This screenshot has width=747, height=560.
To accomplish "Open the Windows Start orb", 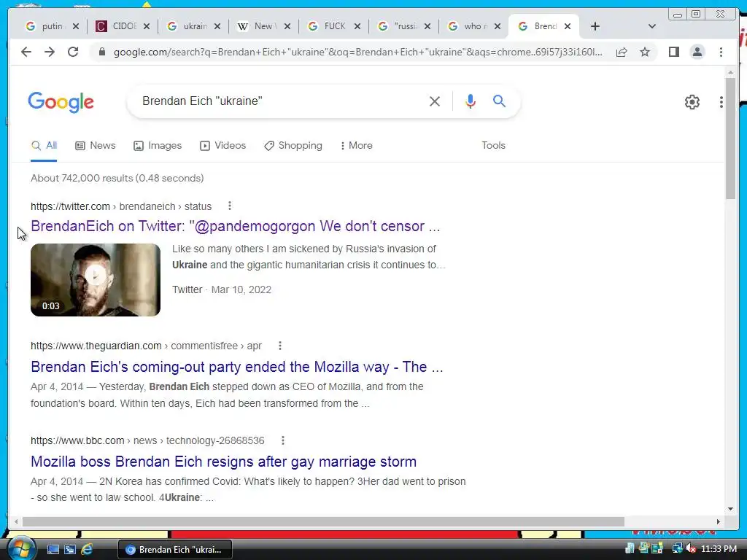I will point(21,548).
